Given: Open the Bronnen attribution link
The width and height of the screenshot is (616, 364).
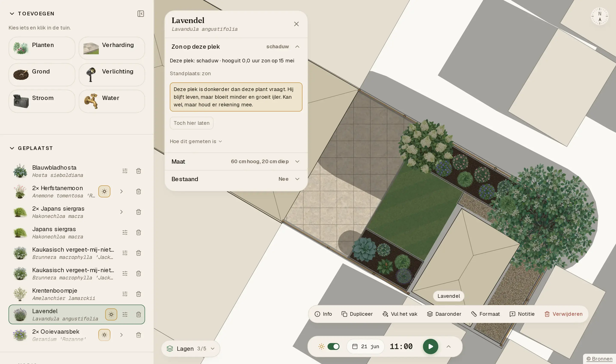Looking at the screenshot, I should point(599,359).
